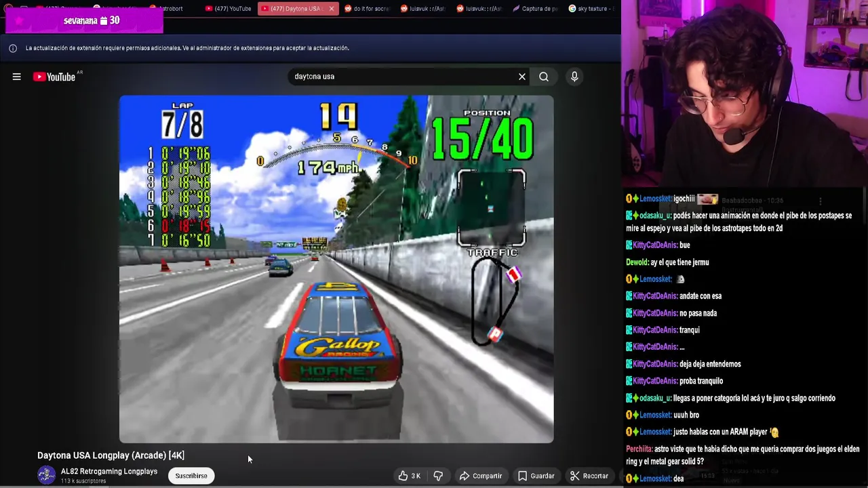
Task: Click KittyCatDeAnis next to 'tranqui'
Action: pos(655,330)
